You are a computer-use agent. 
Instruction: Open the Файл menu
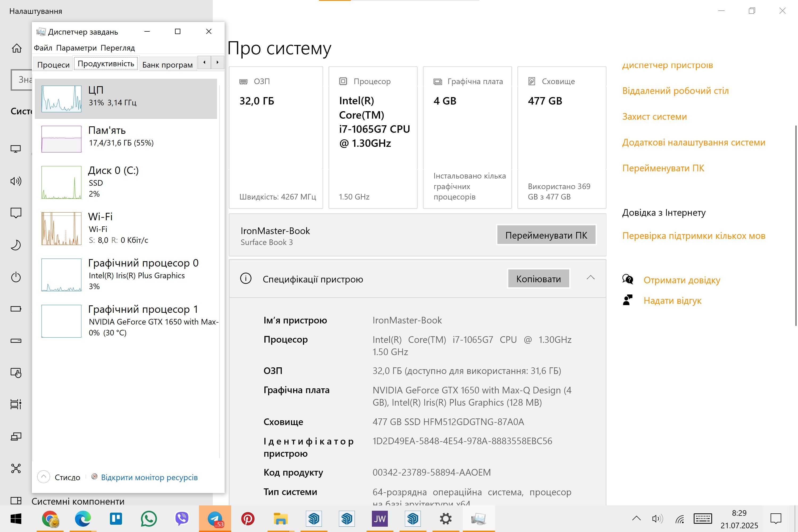[43, 48]
